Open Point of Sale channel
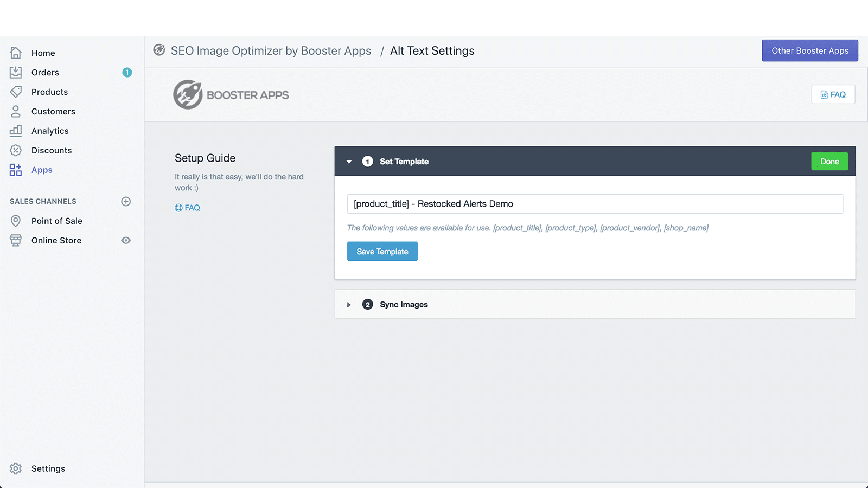Screen dimensions: 868x488 [57, 221]
